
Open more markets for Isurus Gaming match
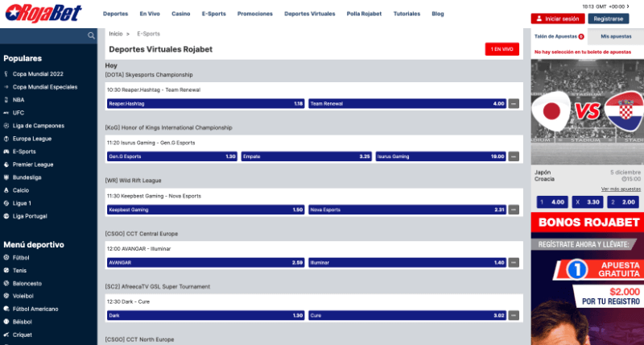pyautogui.click(x=514, y=156)
